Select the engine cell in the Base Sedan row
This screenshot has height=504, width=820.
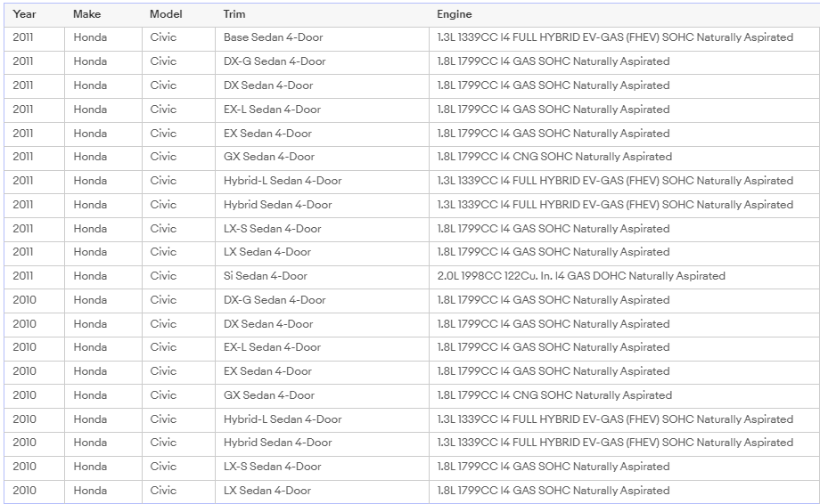click(615, 37)
